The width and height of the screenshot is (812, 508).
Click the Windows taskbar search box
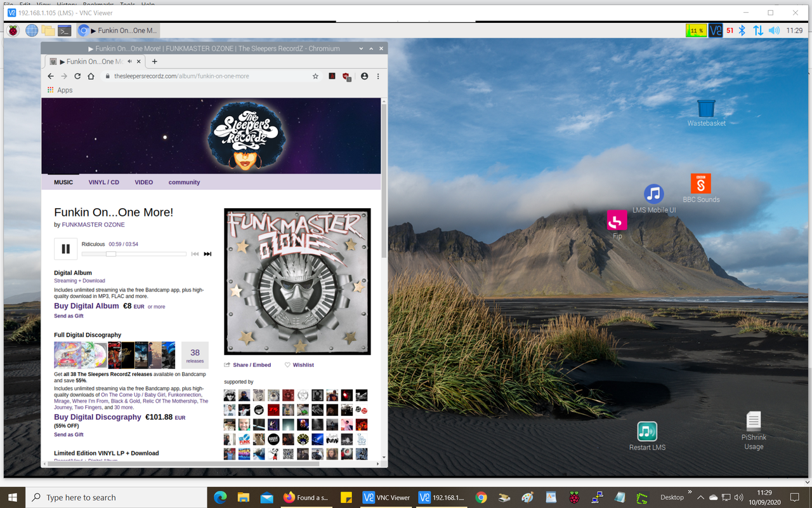(x=116, y=497)
